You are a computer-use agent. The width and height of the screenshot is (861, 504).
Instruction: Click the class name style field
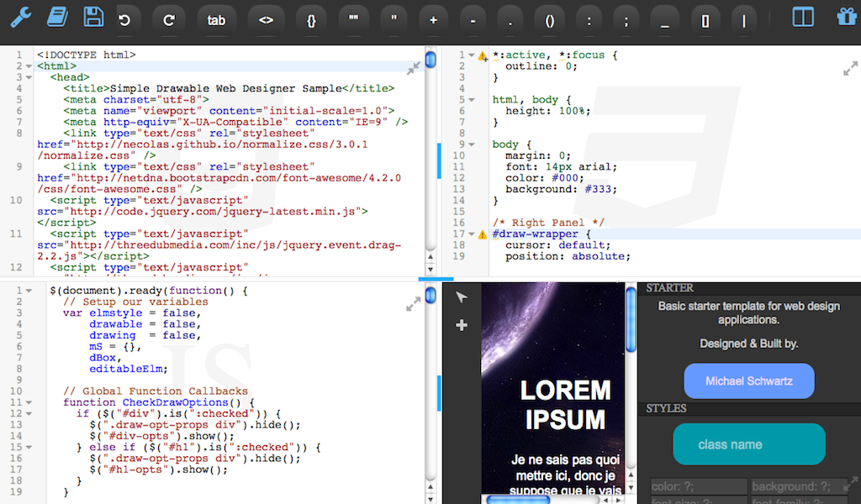748,444
